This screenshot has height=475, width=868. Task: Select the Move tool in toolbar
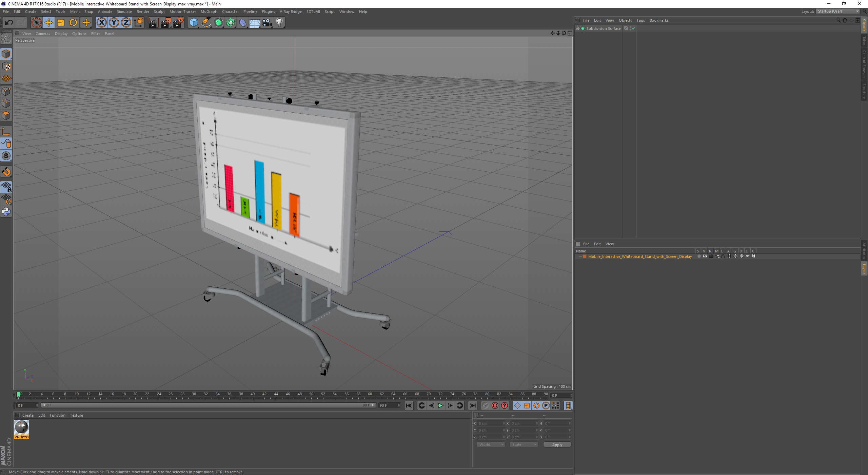(x=48, y=22)
